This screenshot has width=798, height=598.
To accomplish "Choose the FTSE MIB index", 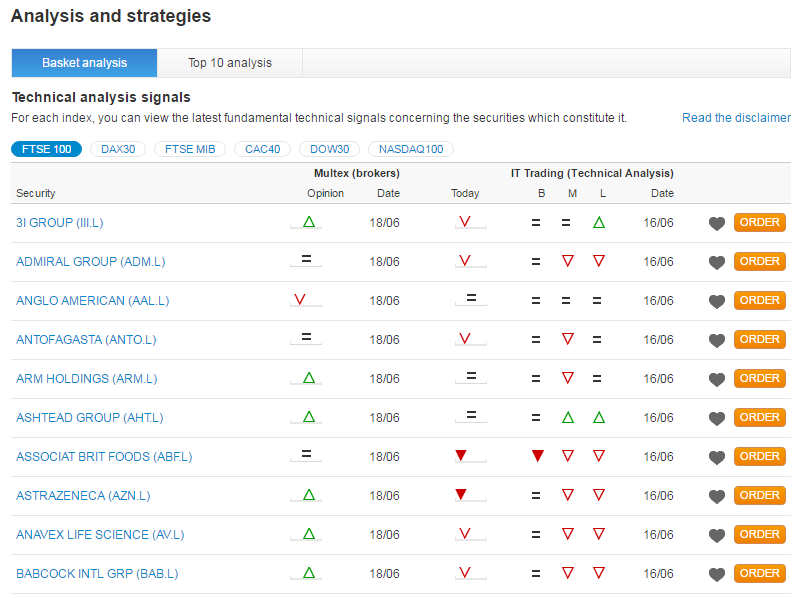I will (x=190, y=149).
